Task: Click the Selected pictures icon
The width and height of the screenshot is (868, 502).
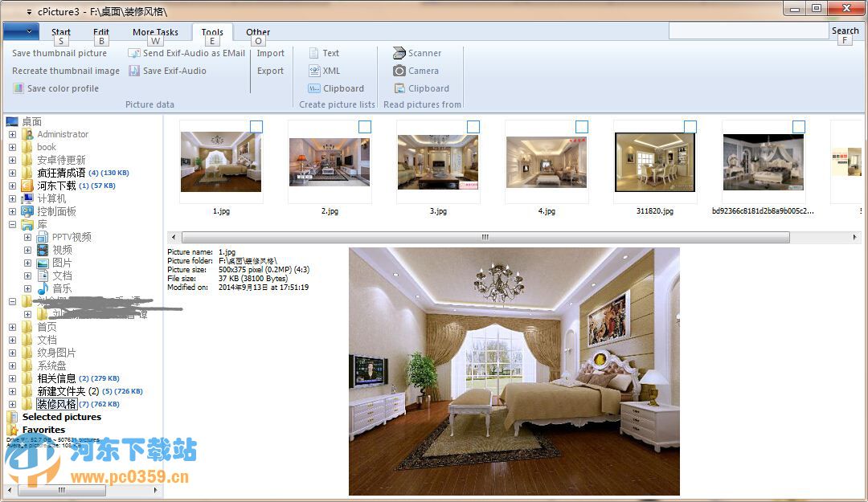Action: pyautogui.click(x=12, y=417)
